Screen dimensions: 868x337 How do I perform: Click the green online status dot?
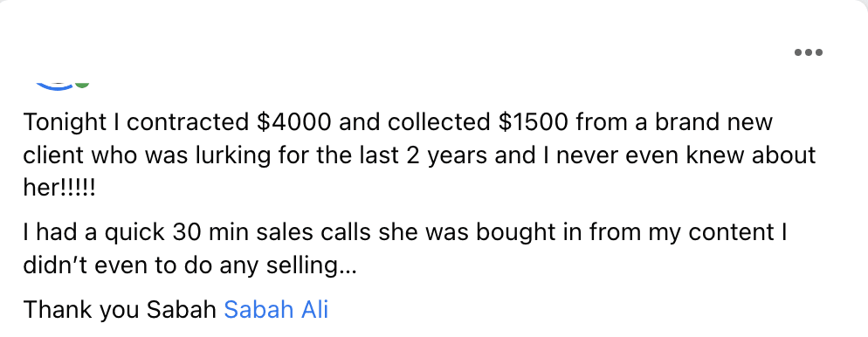coord(82,85)
